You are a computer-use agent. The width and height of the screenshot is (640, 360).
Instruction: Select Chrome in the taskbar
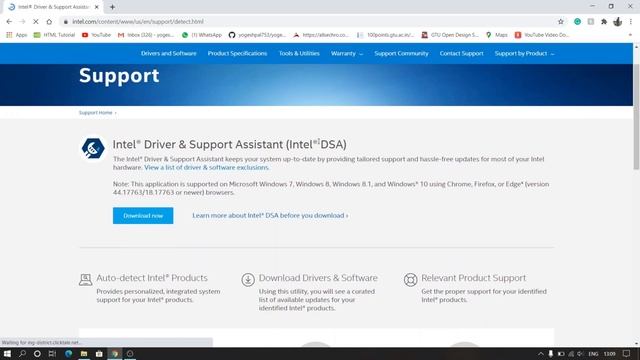pos(115,354)
